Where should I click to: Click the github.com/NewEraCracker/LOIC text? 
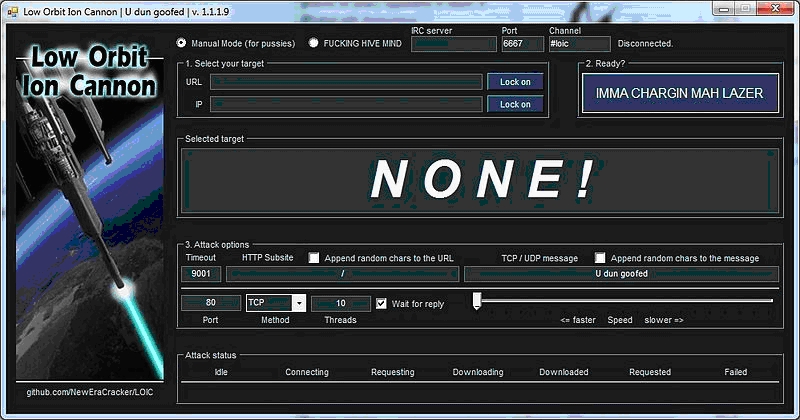pyautogui.click(x=90, y=392)
